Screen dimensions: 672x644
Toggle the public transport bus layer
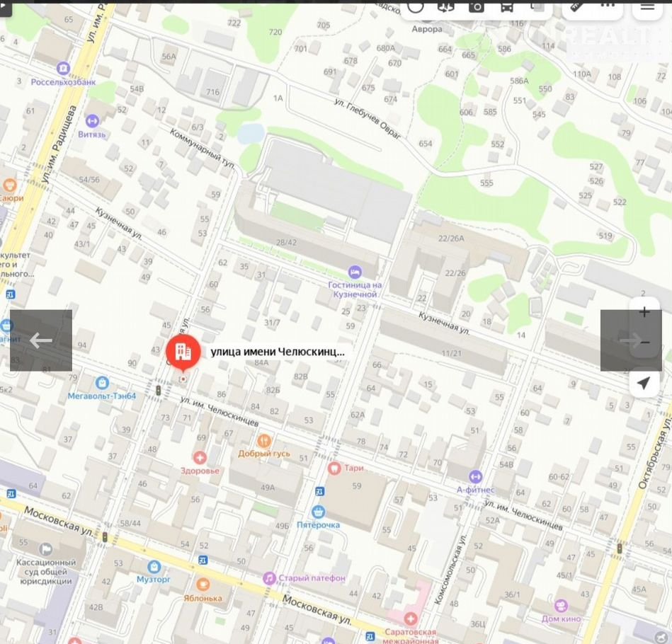pyautogui.click(x=506, y=6)
